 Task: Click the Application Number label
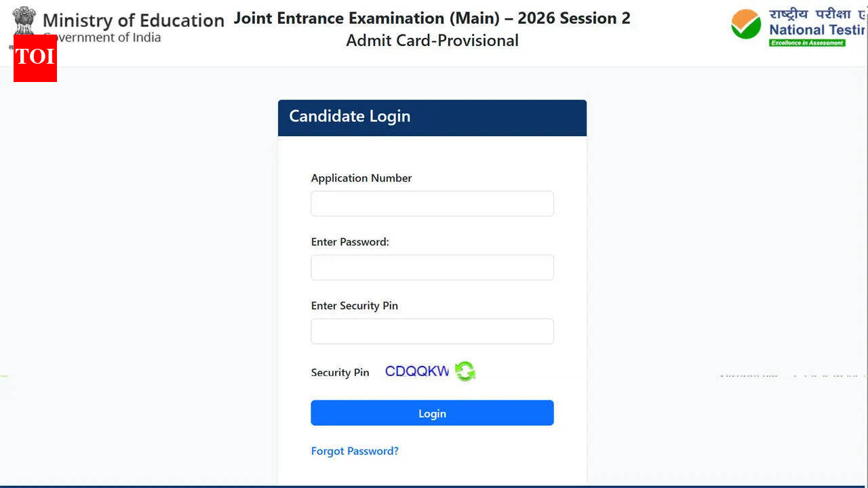pos(361,178)
